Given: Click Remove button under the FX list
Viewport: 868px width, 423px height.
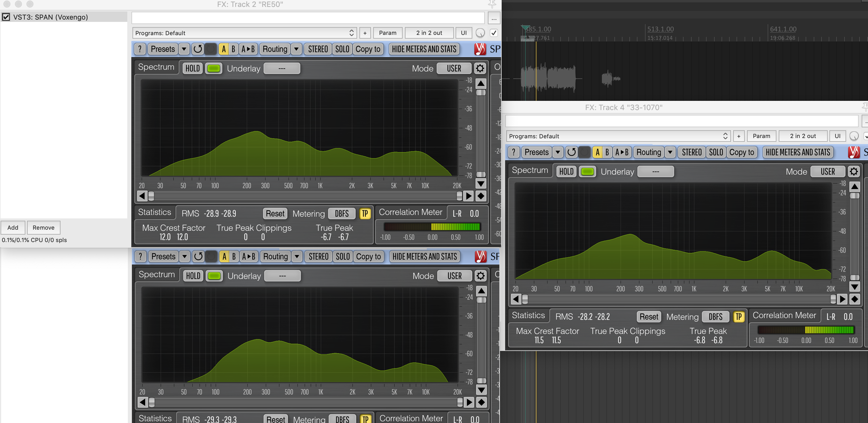Looking at the screenshot, I should point(43,228).
